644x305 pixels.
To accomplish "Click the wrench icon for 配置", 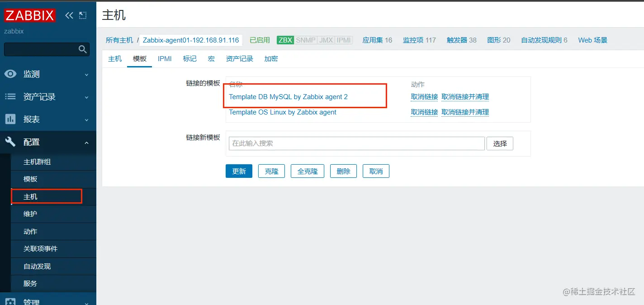I will tap(10, 142).
